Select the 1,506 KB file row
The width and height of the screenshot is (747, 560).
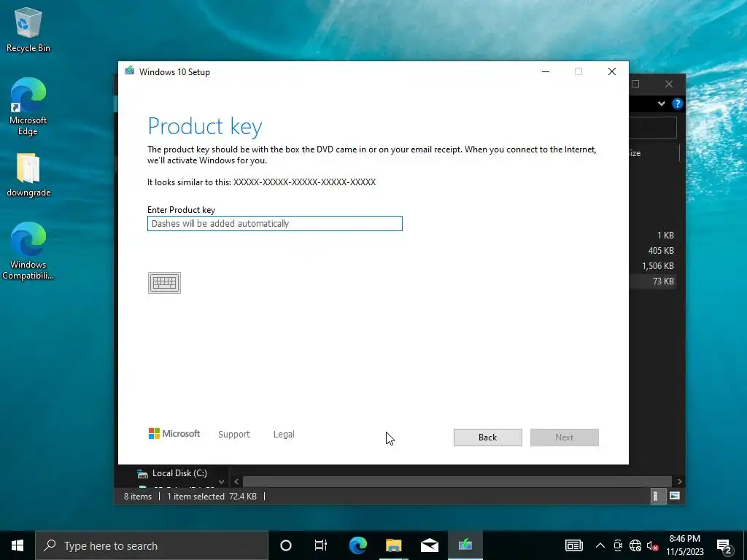653,266
